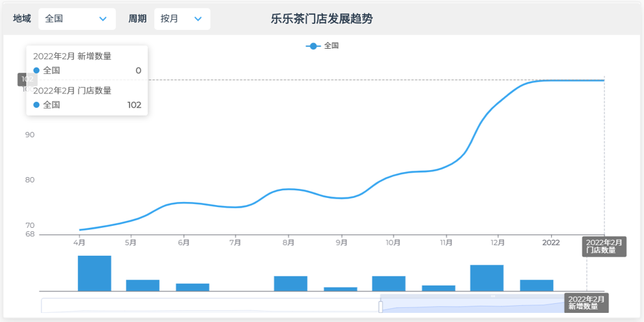Screen dimensions: 644x322
Task: Click the blue legend marker icon for 全国
Action: [x=313, y=46]
